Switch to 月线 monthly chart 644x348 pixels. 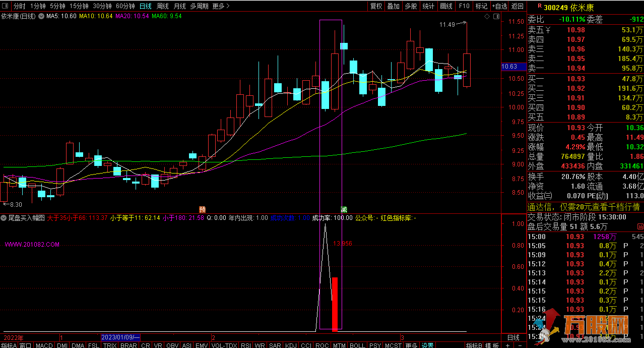pyautogui.click(x=179, y=6)
